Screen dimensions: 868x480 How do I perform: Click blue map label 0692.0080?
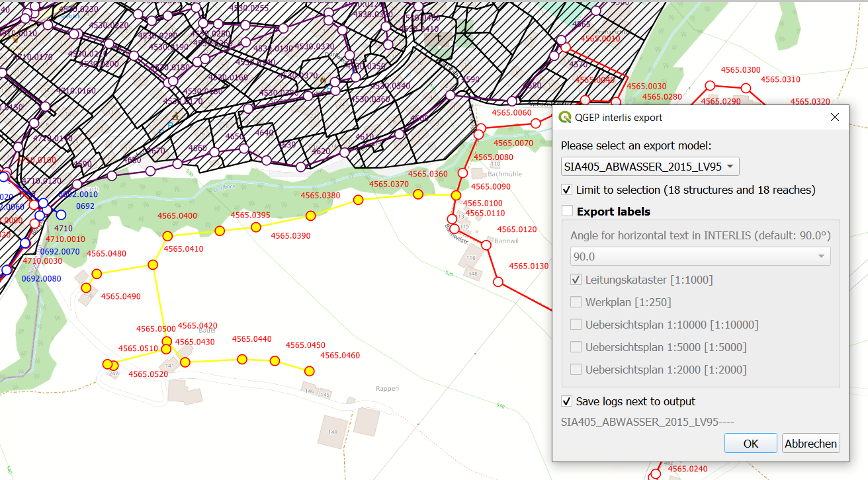[41, 278]
